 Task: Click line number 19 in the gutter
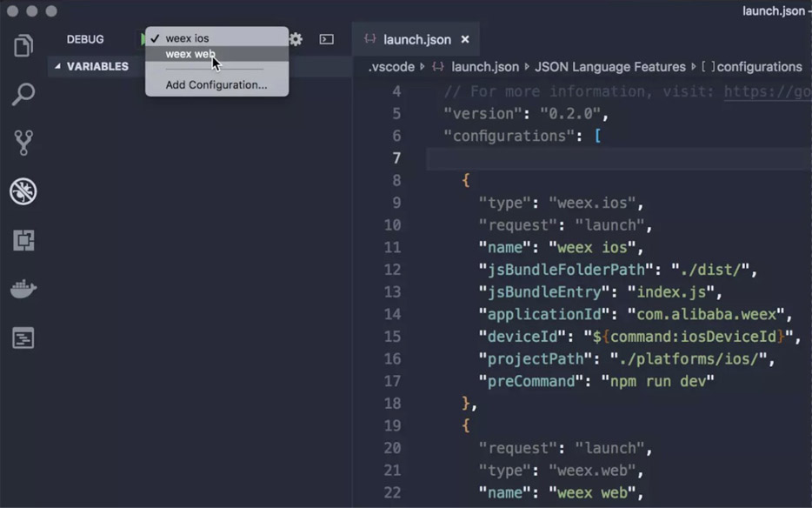pyautogui.click(x=392, y=426)
